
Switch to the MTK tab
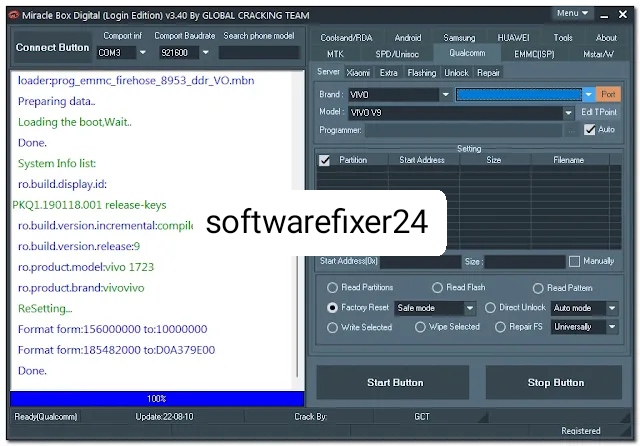tap(335, 54)
